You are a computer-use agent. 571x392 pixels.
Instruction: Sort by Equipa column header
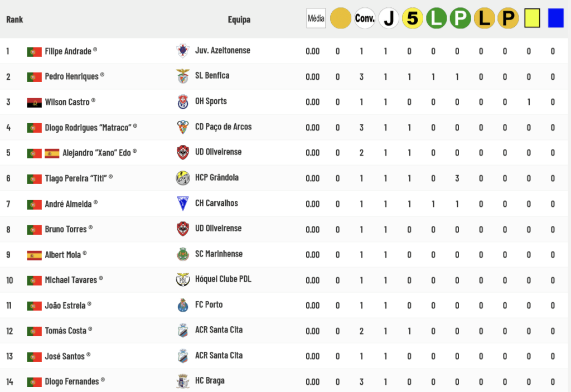(x=239, y=20)
